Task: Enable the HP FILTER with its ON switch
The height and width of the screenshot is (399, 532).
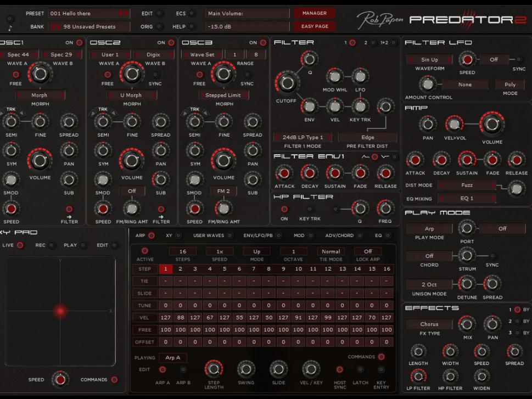Action: click(x=284, y=210)
